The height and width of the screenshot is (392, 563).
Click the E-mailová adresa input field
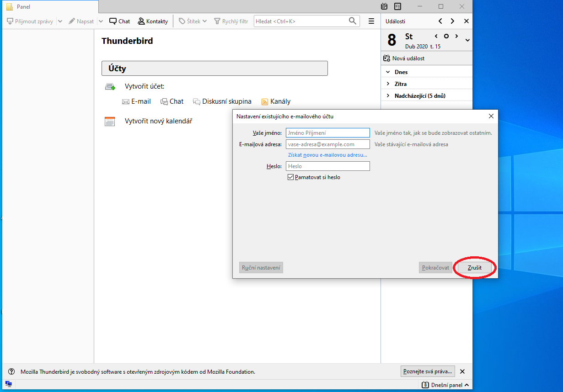(x=327, y=144)
